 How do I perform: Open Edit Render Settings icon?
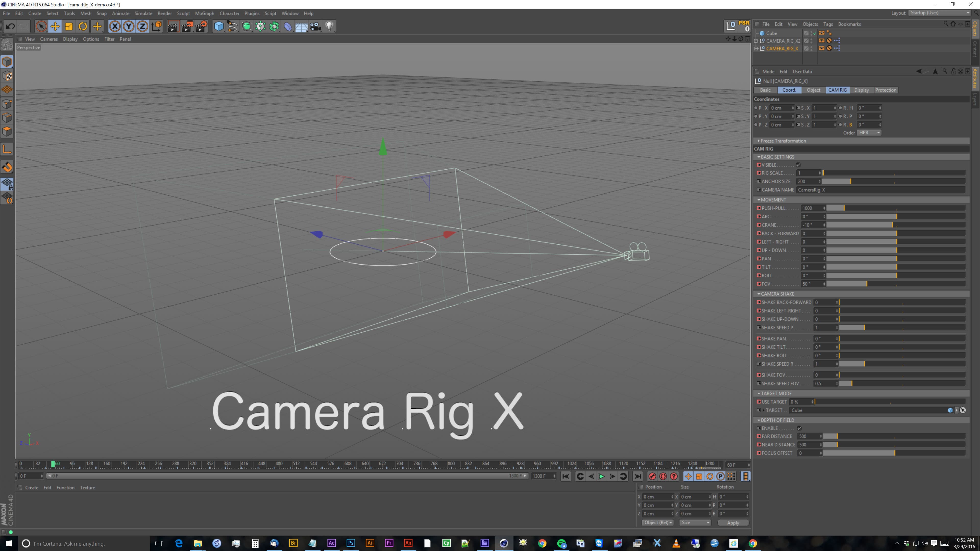[201, 26]
